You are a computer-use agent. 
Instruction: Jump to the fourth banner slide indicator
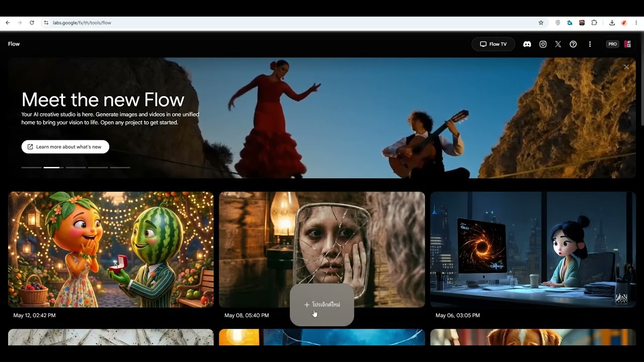coord(98,167)
